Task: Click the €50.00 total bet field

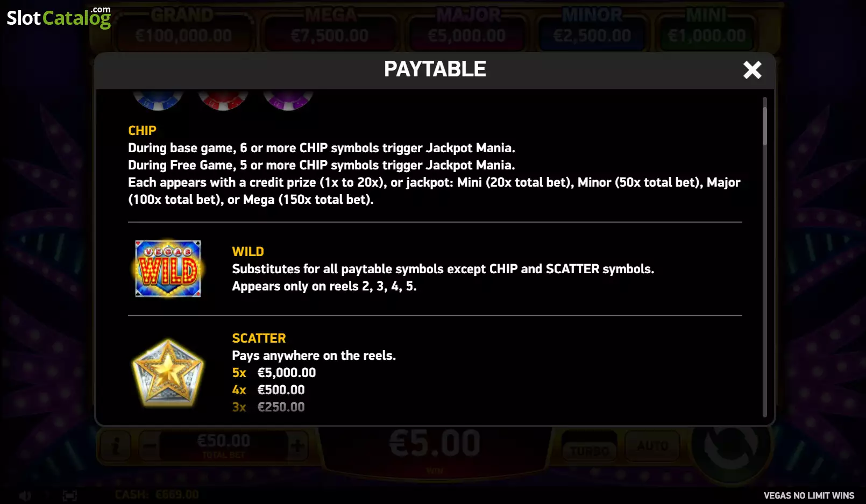Action: coord(224,446)
